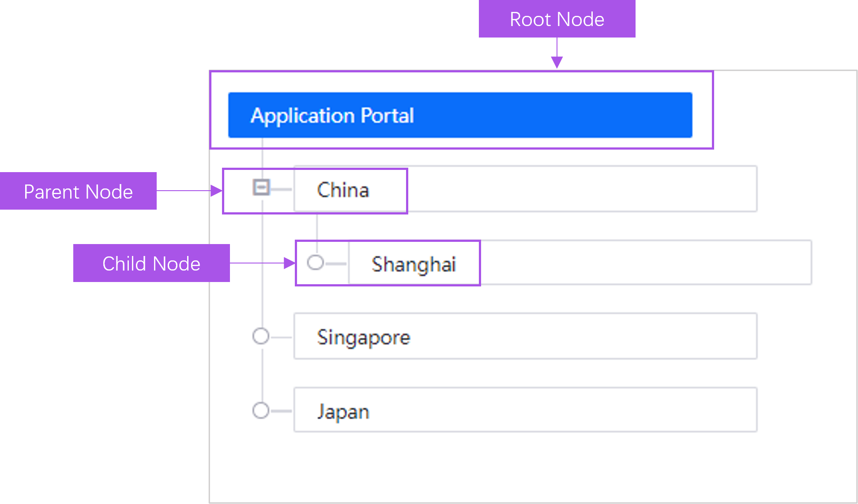Select the Japan node
The width and height of the screenshot is (858, 504).
[x=343, y=411]
